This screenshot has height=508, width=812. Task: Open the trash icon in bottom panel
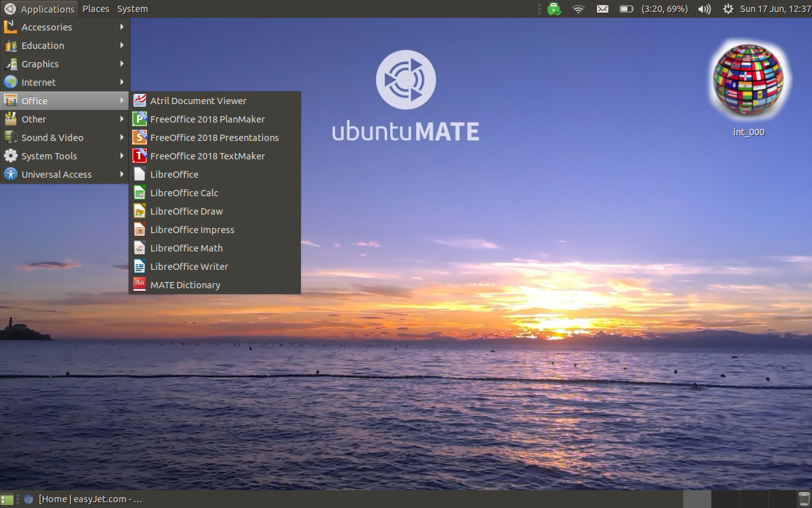(x=804, y=500)
